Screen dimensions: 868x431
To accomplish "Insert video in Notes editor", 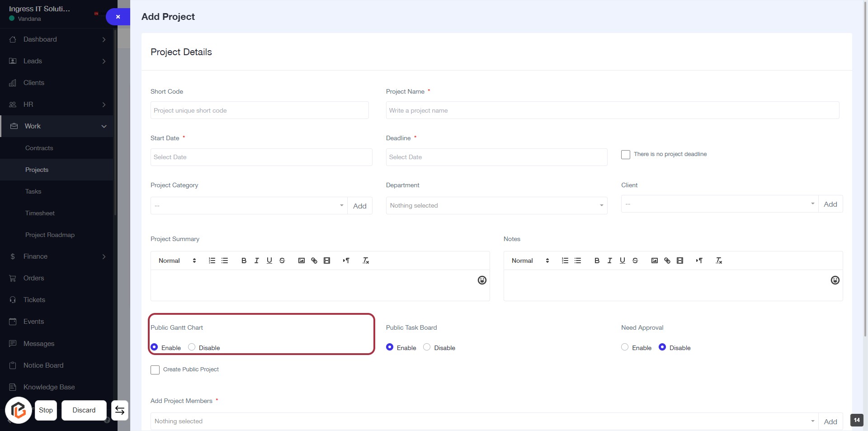I will pyautogui.click(x=680, y=260).
